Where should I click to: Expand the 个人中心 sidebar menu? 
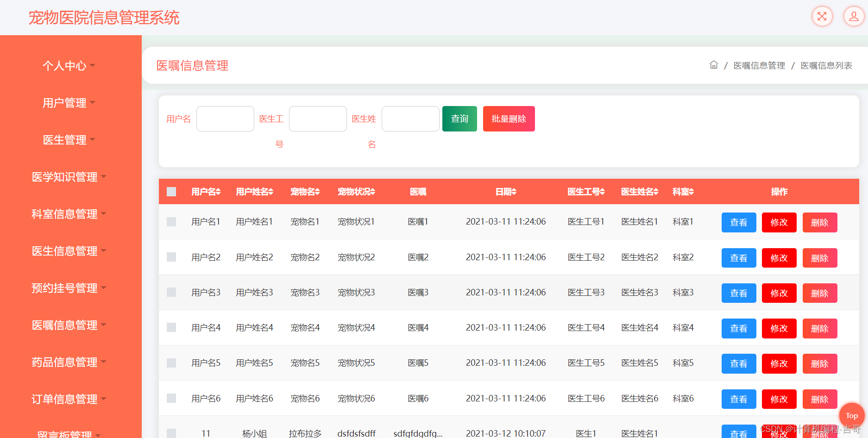pyautogui.click(x=69, y=66)
